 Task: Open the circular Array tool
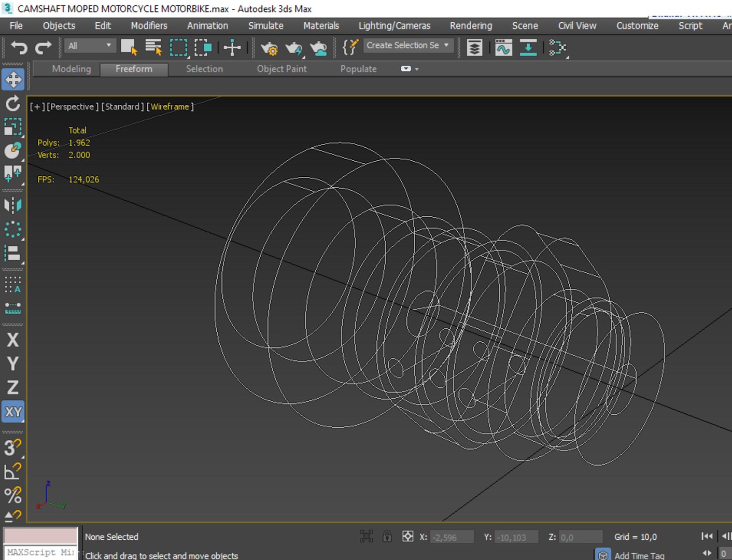point(13,229)
